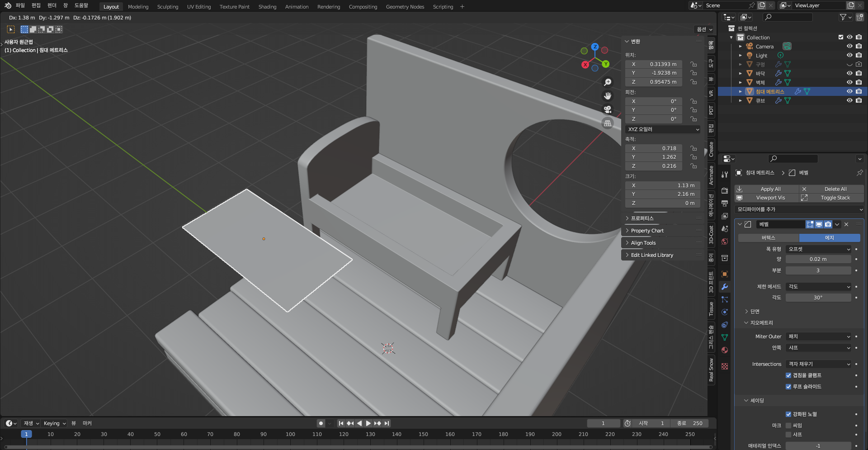This screenshot has height=450, width=868.
Task: Switch perspective/orthographic grid icon
Action: point(608,123)
